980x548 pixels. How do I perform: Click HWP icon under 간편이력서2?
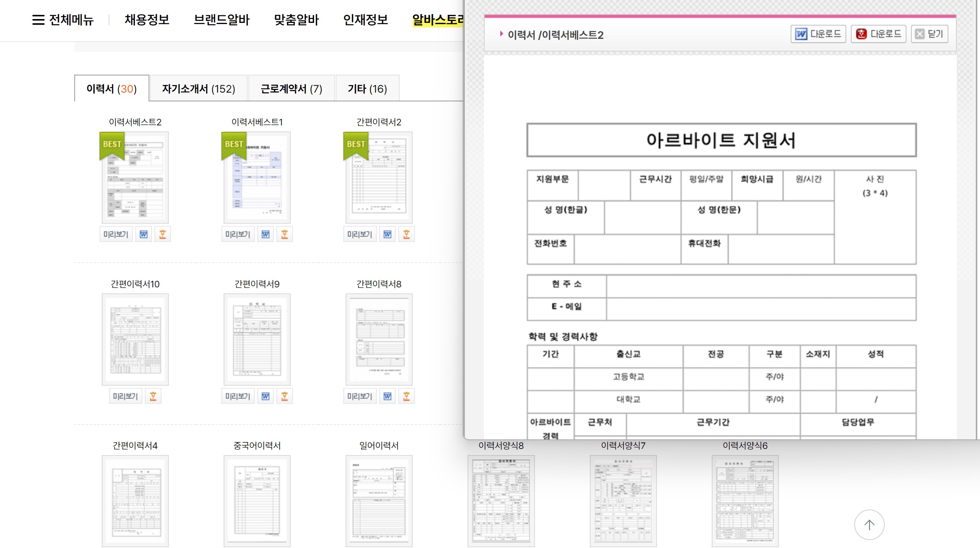407,234
